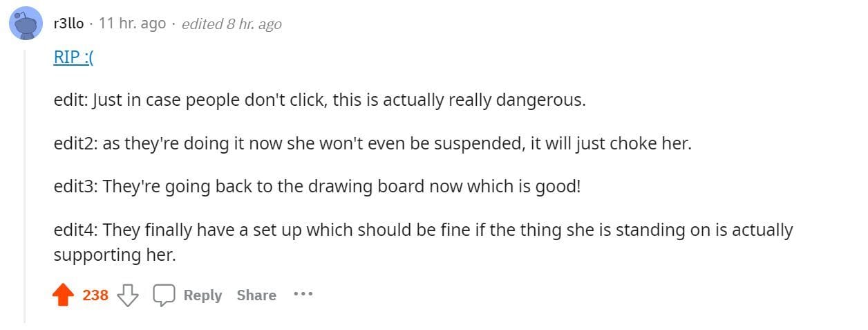The height and width of the screenshot is (330, 868).
Task: Upvote the comment with the orange arrow
Action: [x=63, y=295]
